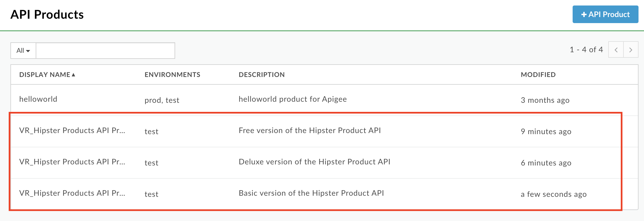
Task: Click helloworld product for Apigee description
Action: click(293, 99)
